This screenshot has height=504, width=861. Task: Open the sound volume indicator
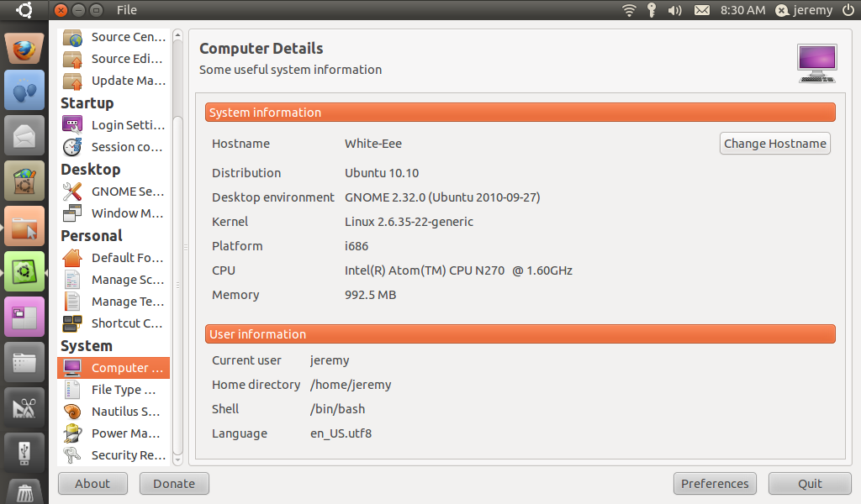[x=674, y=10]
